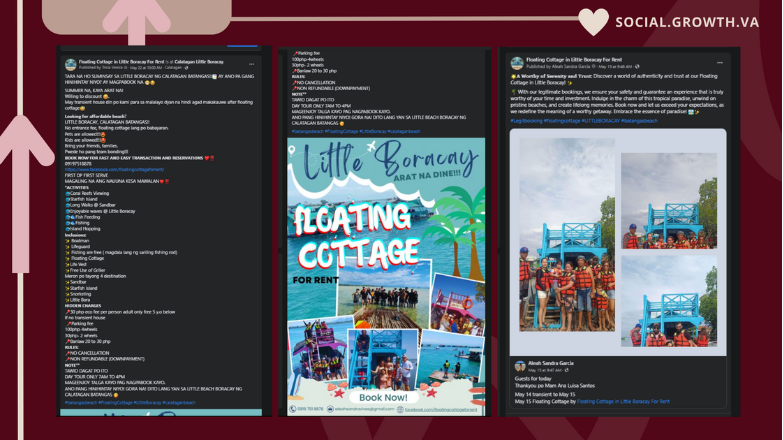
Task: Open the facebook.com link in the poster footer
Action: [x=441, y=410]
